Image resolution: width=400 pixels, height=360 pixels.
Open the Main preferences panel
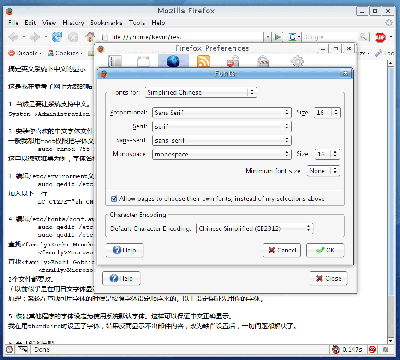(x=115, y=61)
